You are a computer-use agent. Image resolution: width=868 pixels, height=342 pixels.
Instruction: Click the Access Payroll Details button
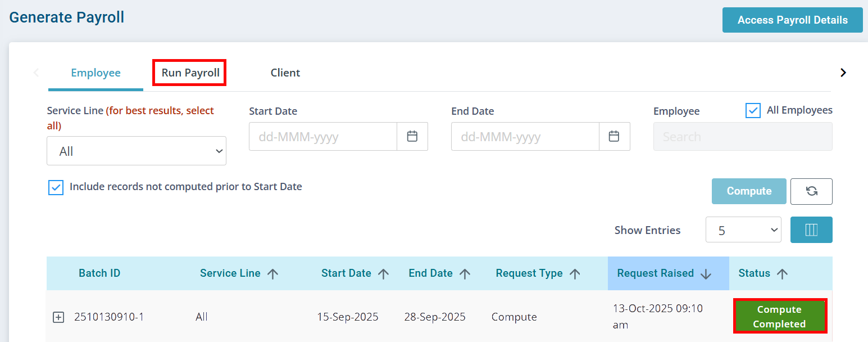pyautogui.click(x=792, y=20)
